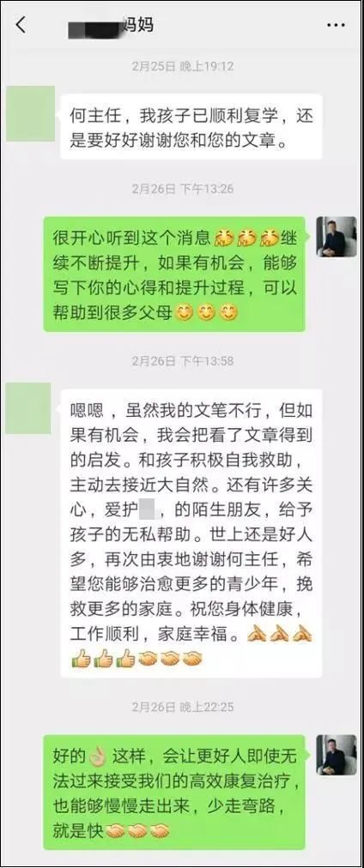Open the green contact avatar beside first message
364x868 pixels.
pos(30,113)
